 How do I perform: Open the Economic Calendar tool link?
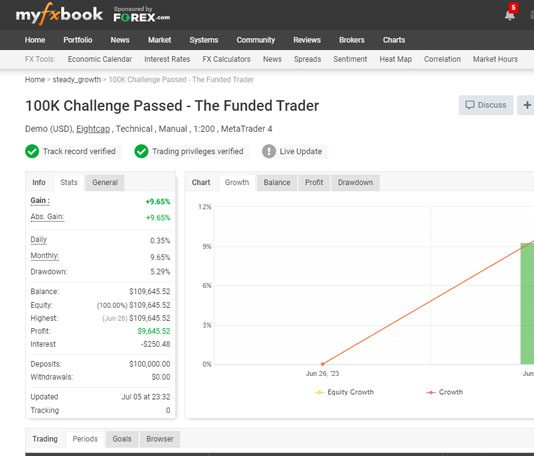point(100,59)
